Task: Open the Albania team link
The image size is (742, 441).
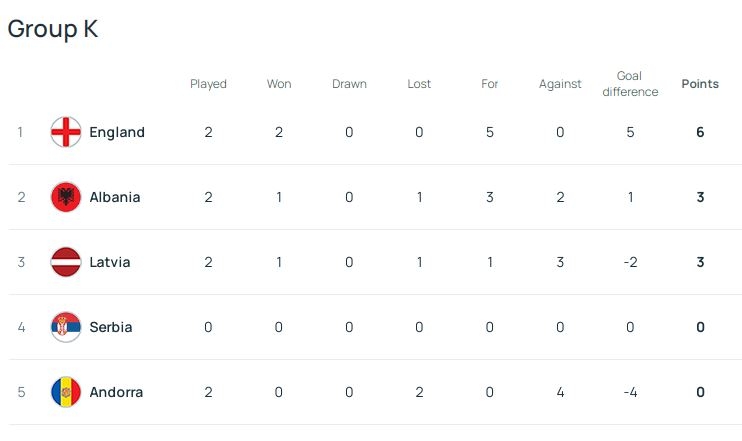Action: click(115, 197)
